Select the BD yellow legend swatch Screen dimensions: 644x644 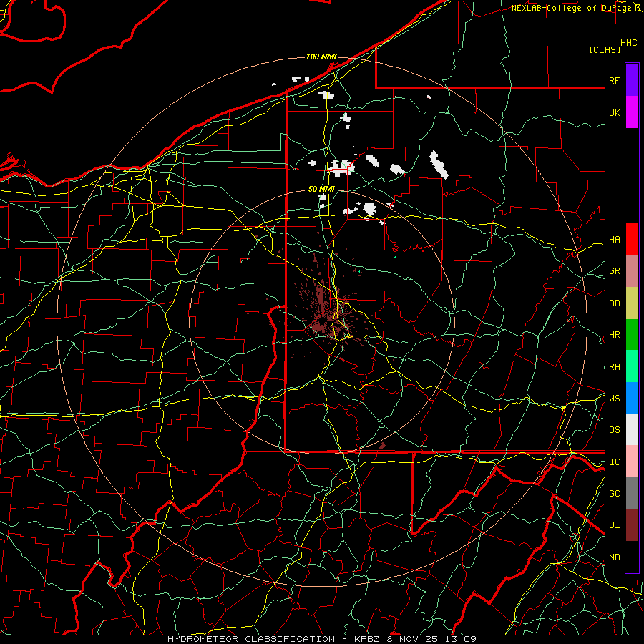tap(632, 303)
